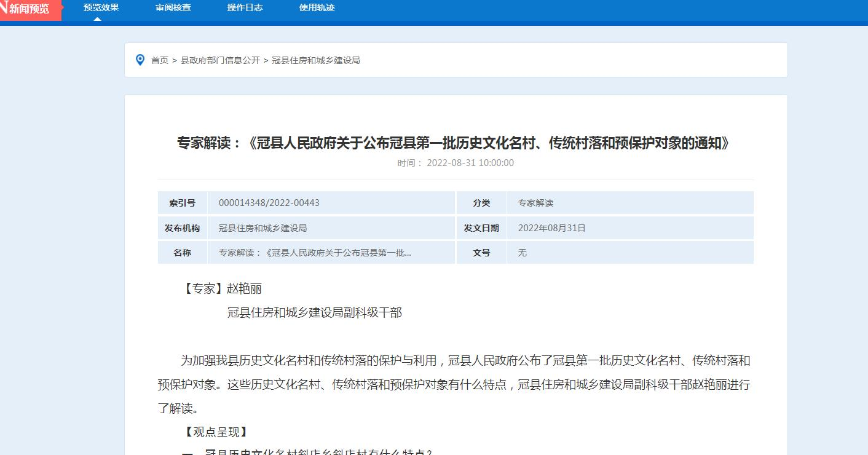
Task: Click the timestamp 2022-08-31 10:00:00
Action: pyautogui.click(x=470, y=163)
